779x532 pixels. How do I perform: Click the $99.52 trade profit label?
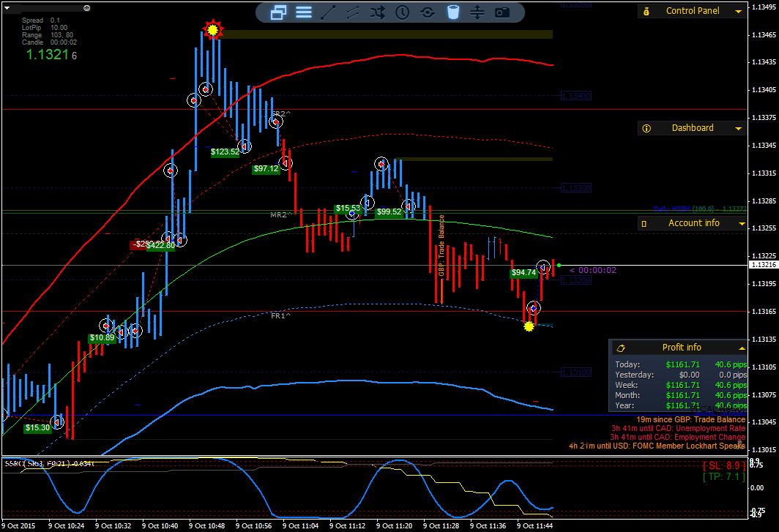pos(389,212)
